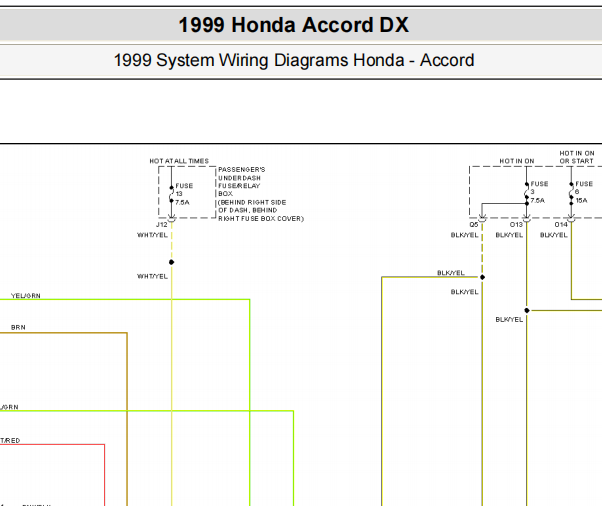602x506 pixels.
Task: Click the "YEL/GRN" wire label
Action: [x=26, y=296]
